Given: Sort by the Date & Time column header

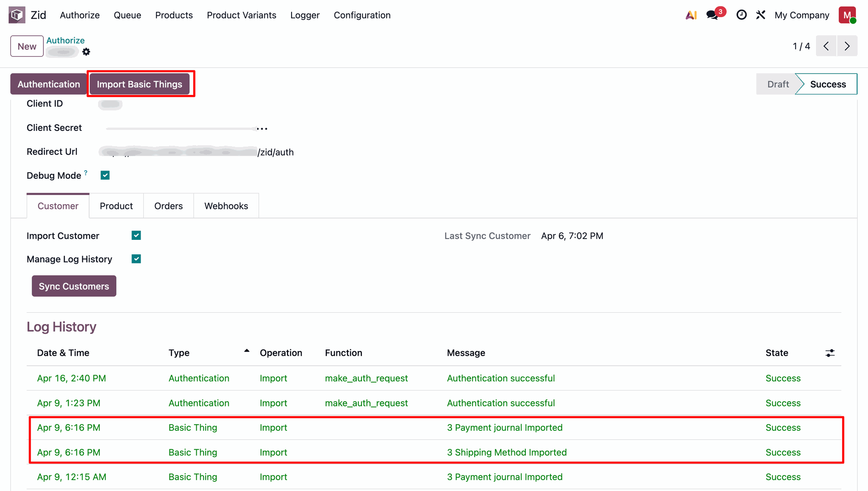Looking at the screenshot, I should 63,353.
